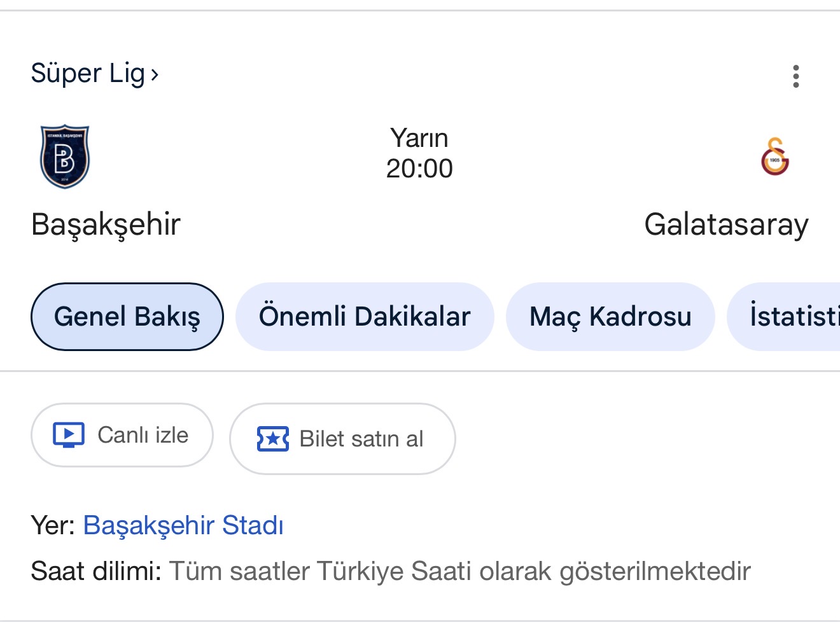Select the Galatasaray team name
The image size is (840, 622).
pos(726,225)
